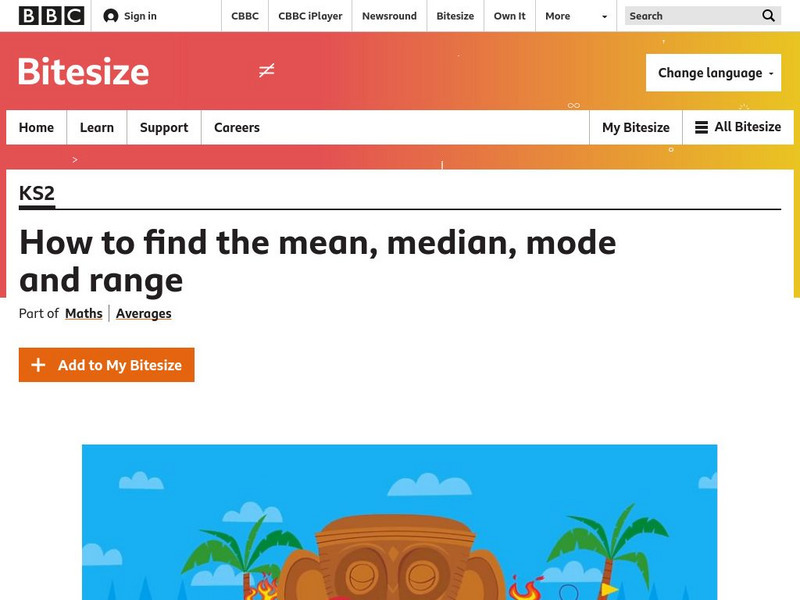The height and width of the screenshot is (600, 800).
Task: Click the Bitesize logo
Action: pos(83,71)
